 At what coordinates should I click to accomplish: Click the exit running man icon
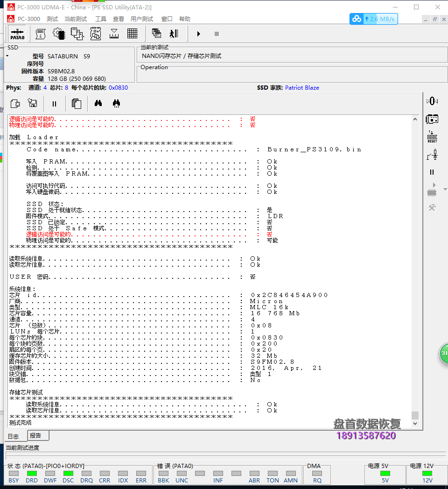point(174,34)
